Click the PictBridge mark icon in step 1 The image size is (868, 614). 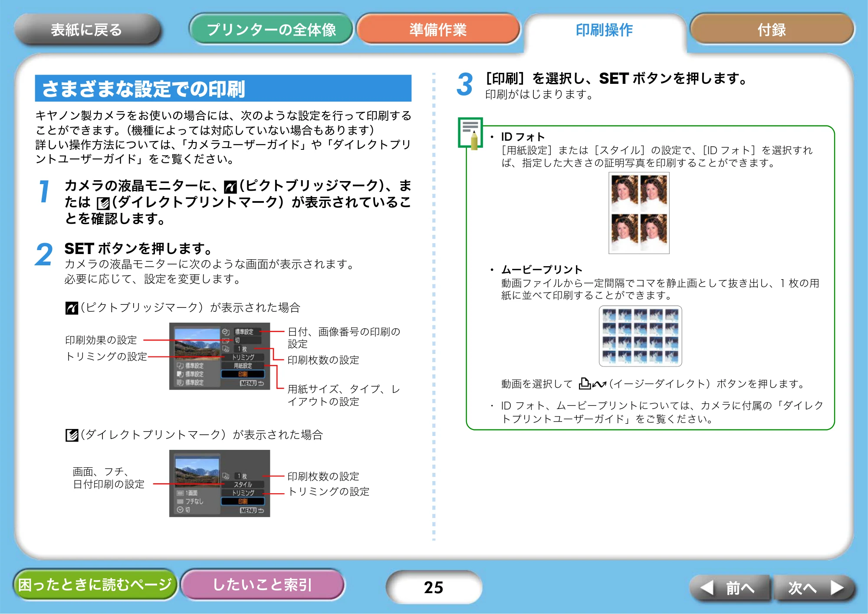click(x=230, y=187)
